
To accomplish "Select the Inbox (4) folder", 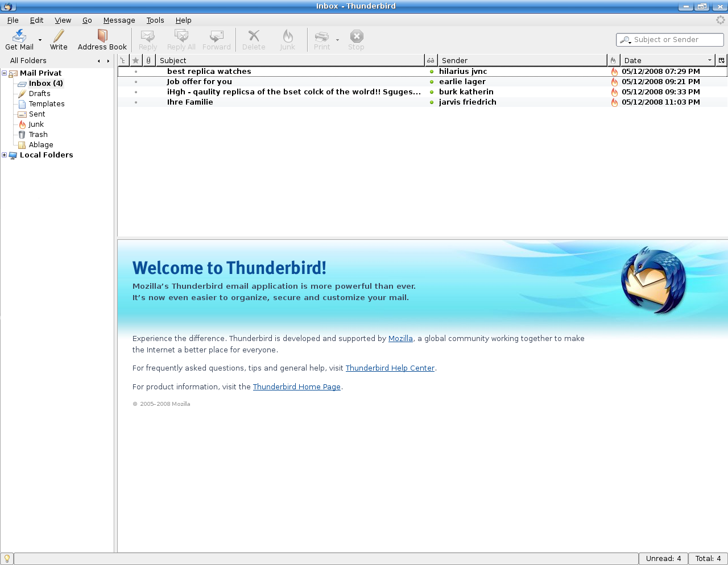I will coord(45,83).
